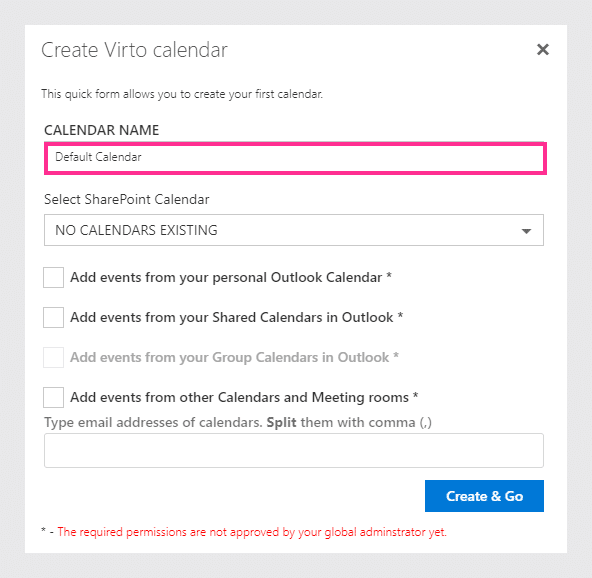Expand the SharePoint calendar list via arrow
Image resolution: width=592 pixels, height=578 pixels.
coord(526,231)
